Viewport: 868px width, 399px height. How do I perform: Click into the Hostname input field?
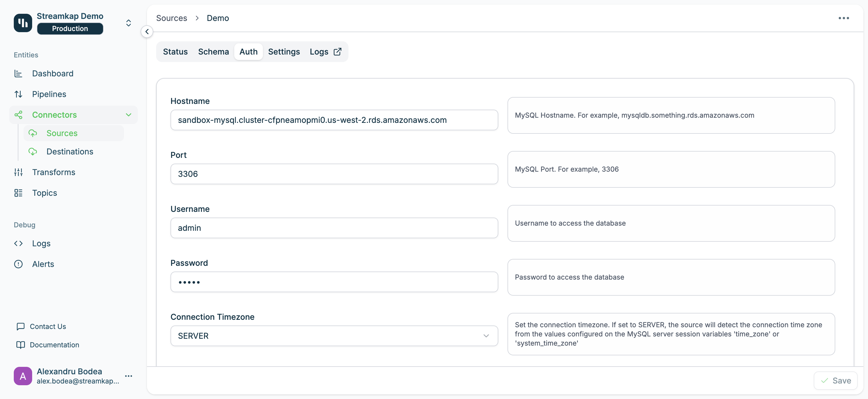[x=334, y=120]
